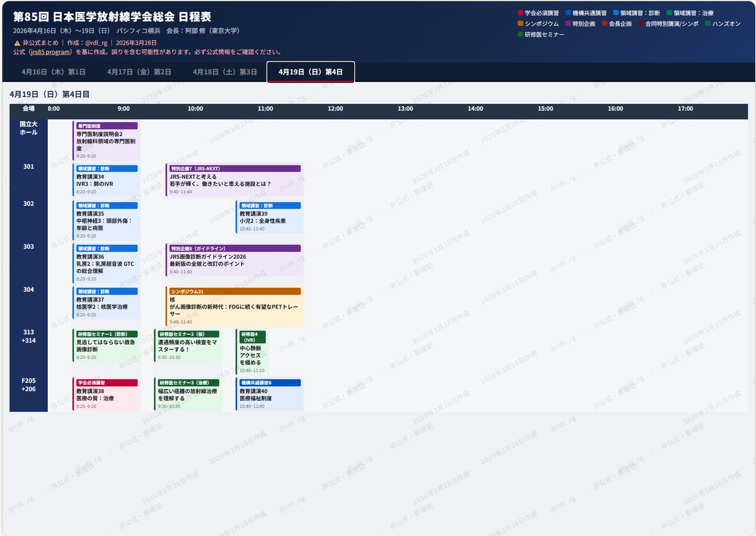Select the 4月19日（日）第4日 tab
The height and width of the screenshot is (536, 756).
pos(311,72)
